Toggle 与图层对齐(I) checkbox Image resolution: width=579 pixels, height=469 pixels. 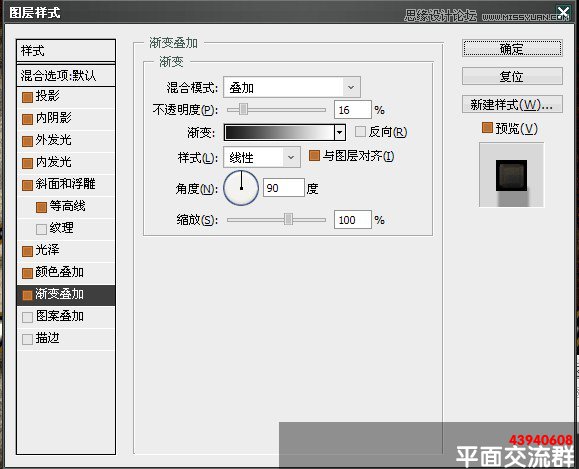pos(314,155)
